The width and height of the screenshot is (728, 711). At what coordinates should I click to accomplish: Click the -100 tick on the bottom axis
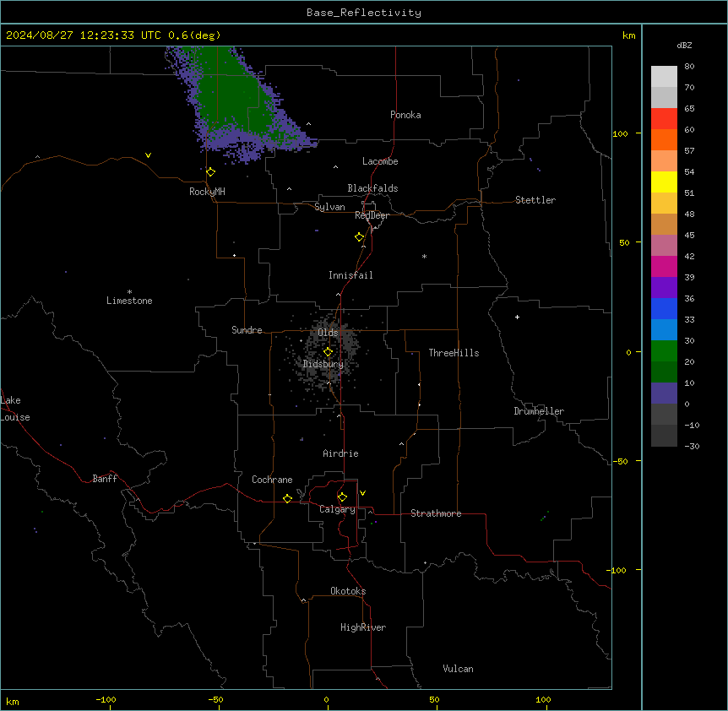(106, 699)
